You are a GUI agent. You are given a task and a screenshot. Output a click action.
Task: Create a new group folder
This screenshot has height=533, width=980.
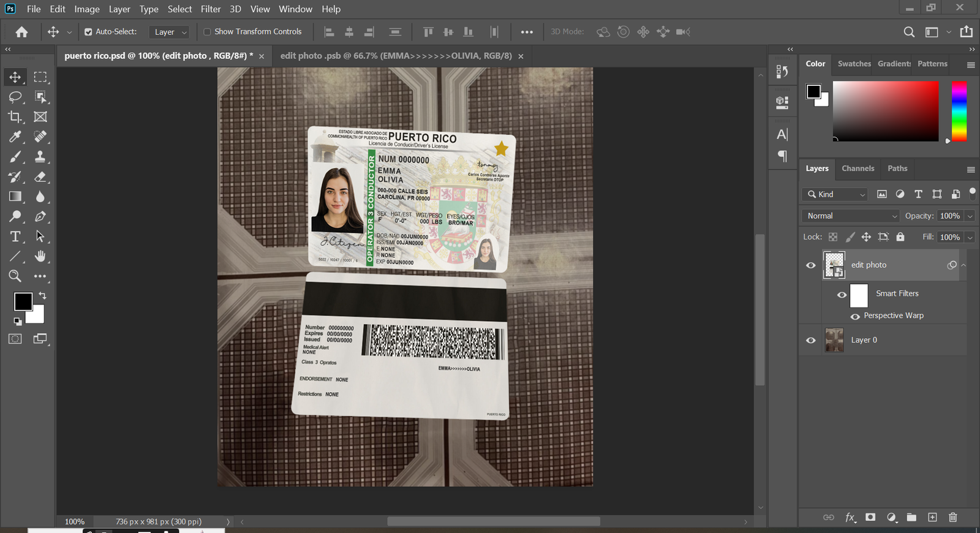click(911, 518)
